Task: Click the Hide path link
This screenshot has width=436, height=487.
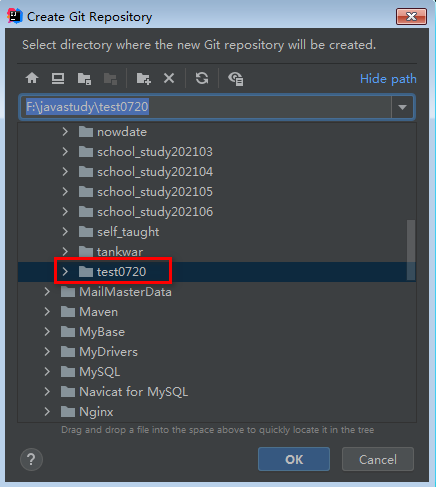Action: 388,79
